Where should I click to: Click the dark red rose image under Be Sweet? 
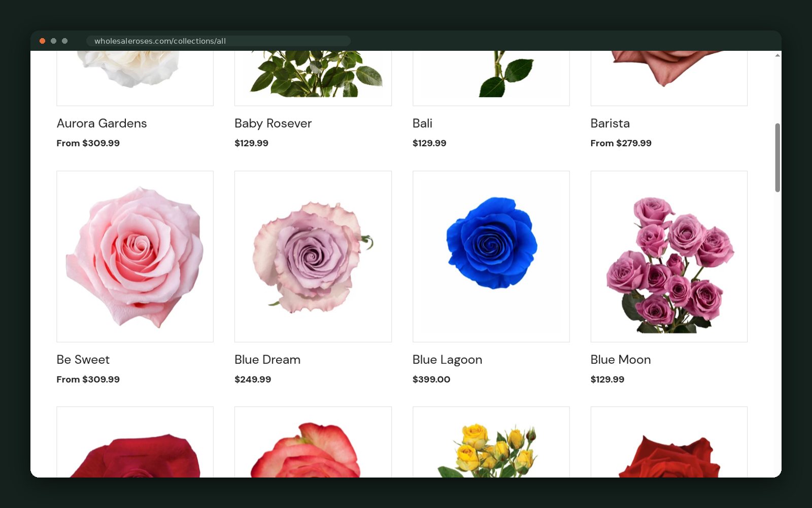(x=135, y=442)
